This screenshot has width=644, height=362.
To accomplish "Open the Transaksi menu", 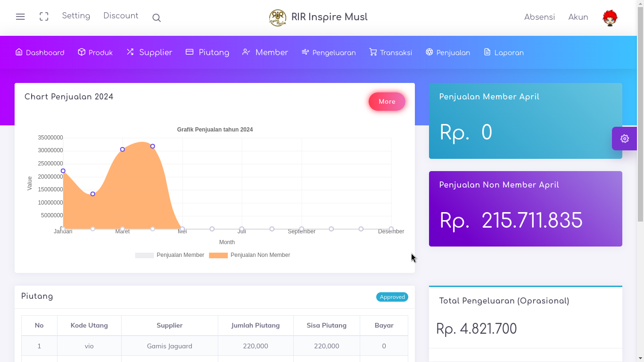I will 390,52.
